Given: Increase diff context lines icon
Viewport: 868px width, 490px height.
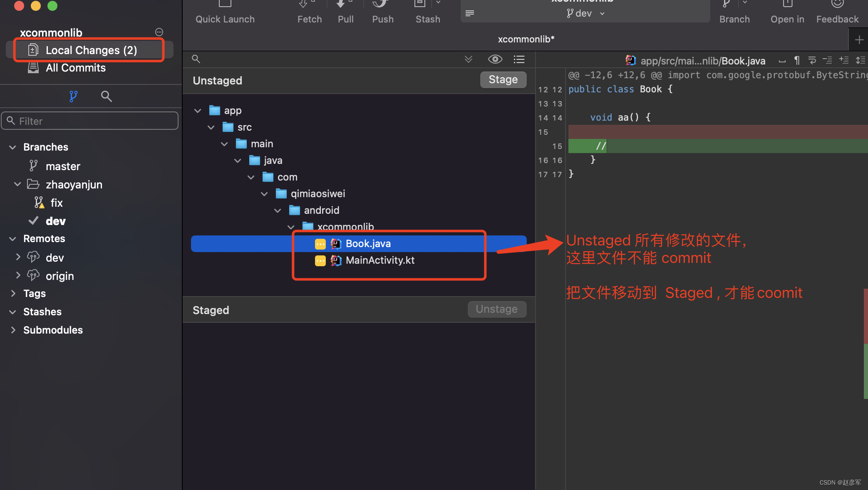Looking at the screenshot, I should tap(844, 61).
